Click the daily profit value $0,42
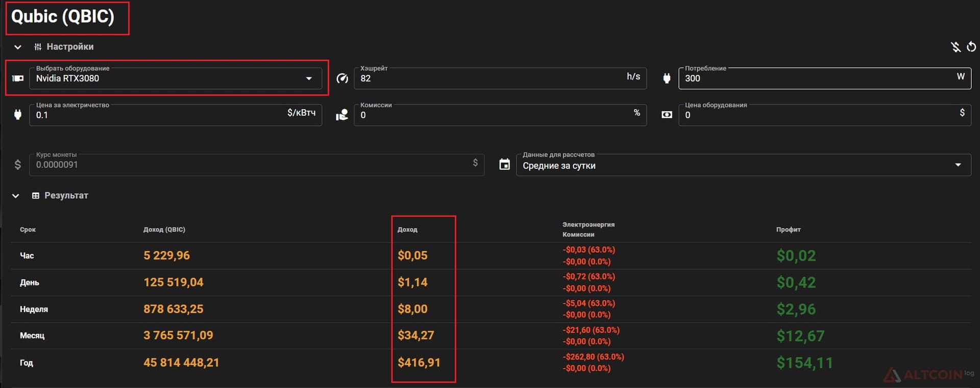This screenshot has width=980, height=388. point(796,282)
